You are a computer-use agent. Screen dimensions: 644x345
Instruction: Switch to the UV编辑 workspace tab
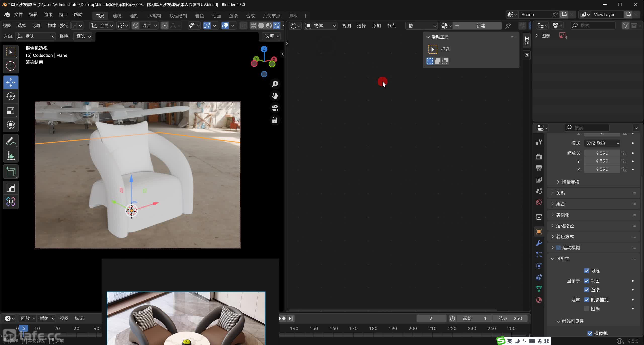154,16
